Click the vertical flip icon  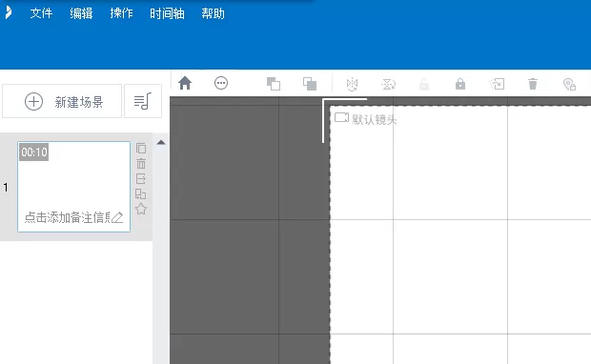coord(388,84)
